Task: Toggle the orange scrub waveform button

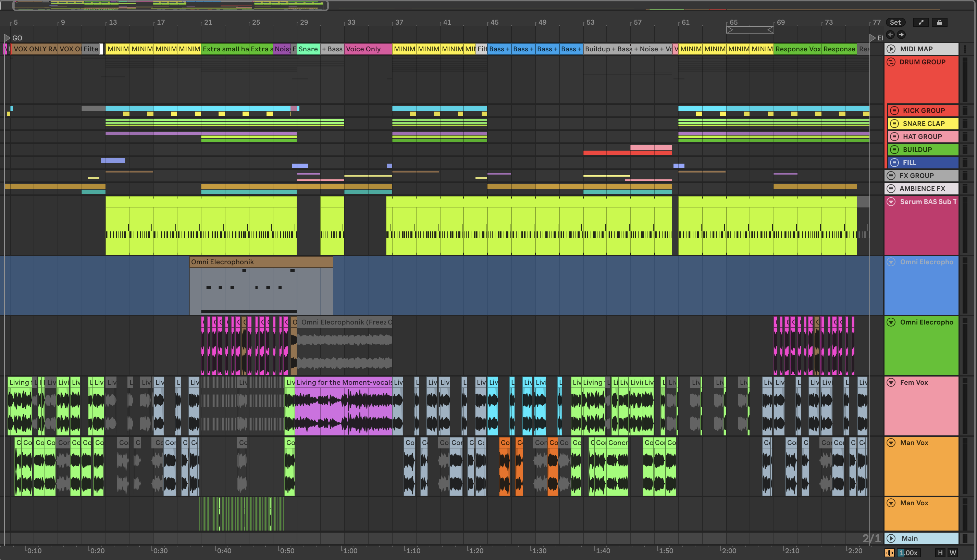Action: 890,553
